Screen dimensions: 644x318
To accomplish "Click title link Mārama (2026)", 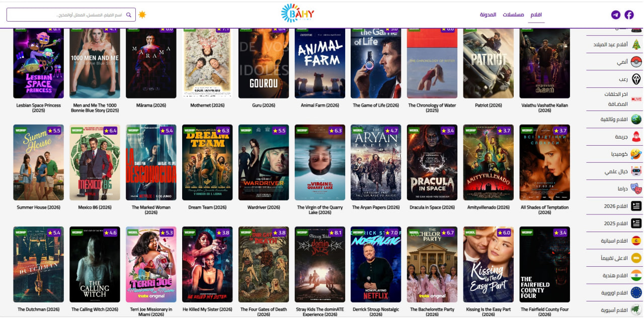I will click(151, 105).
